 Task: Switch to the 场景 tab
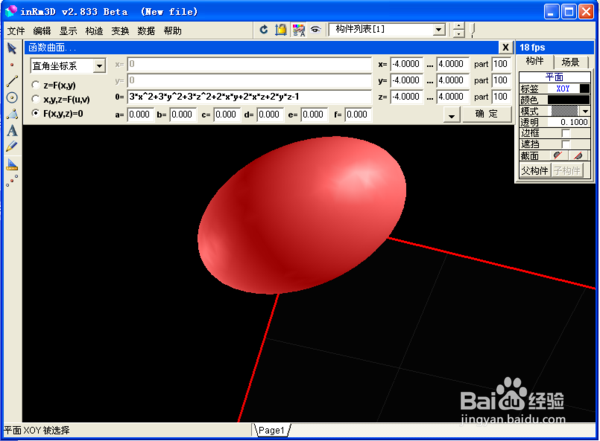tap(570, 62)
